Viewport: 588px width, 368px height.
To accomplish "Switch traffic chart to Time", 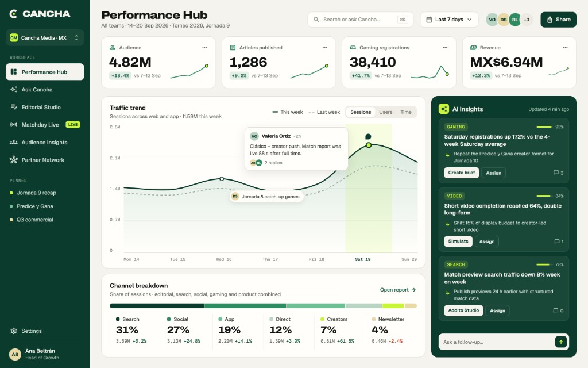I will point(406,112).
